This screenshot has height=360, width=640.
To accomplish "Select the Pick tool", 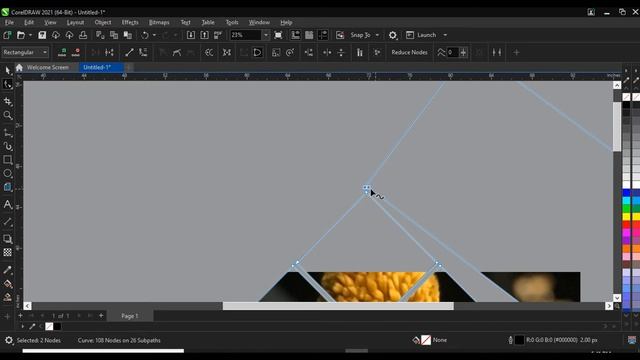I will (7, 70).
